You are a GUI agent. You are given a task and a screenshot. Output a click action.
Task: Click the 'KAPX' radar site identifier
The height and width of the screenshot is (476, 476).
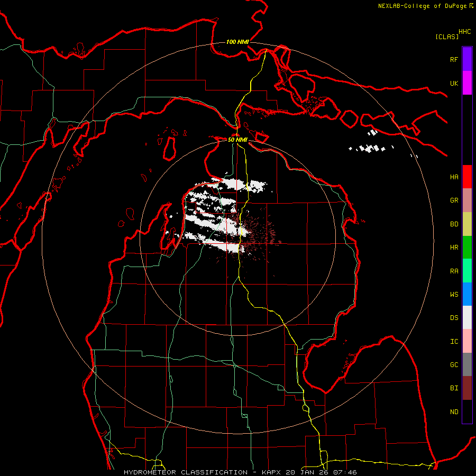click(x=271, y=472)
